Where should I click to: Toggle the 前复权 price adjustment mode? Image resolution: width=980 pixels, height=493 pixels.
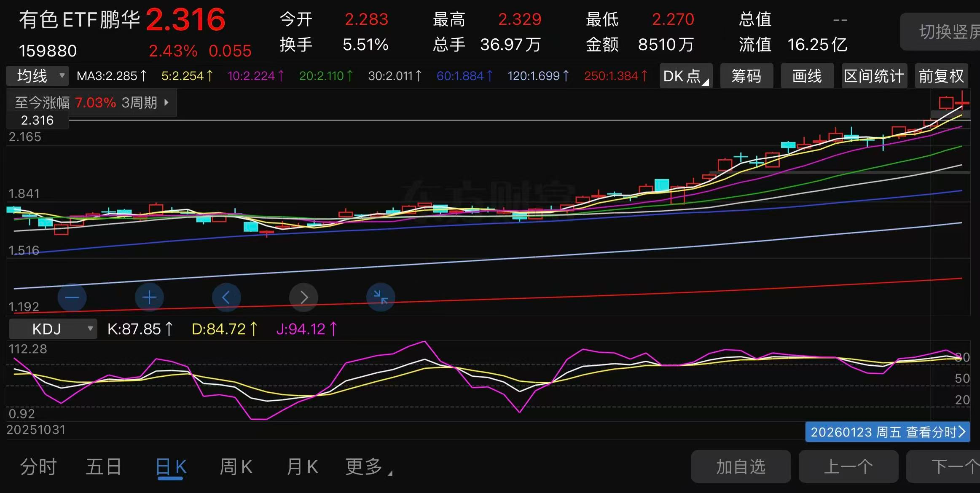tap(941, 76)
